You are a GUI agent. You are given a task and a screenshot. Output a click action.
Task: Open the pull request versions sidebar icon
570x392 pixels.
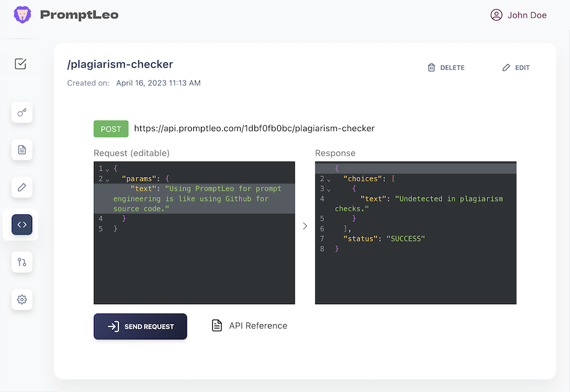coord(22,262)
